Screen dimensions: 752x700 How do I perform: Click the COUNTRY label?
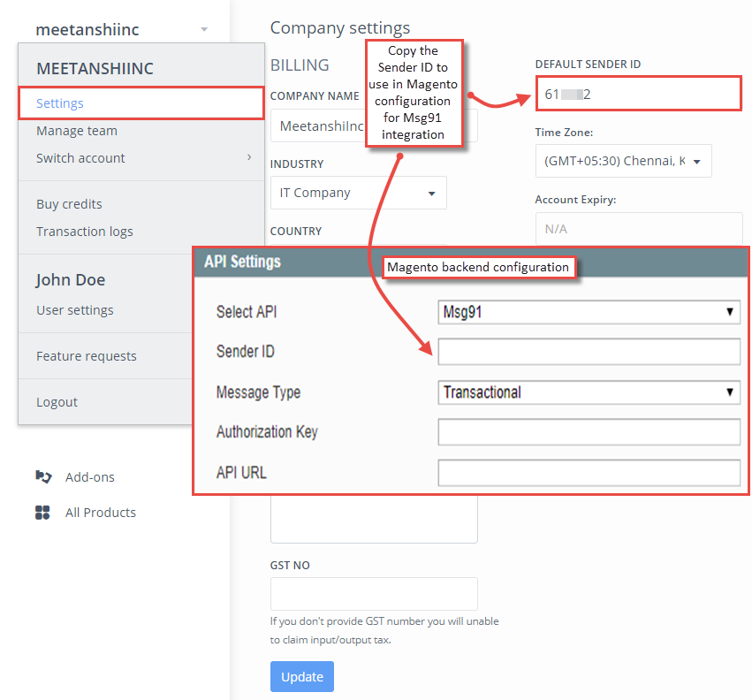coord(296,232)
